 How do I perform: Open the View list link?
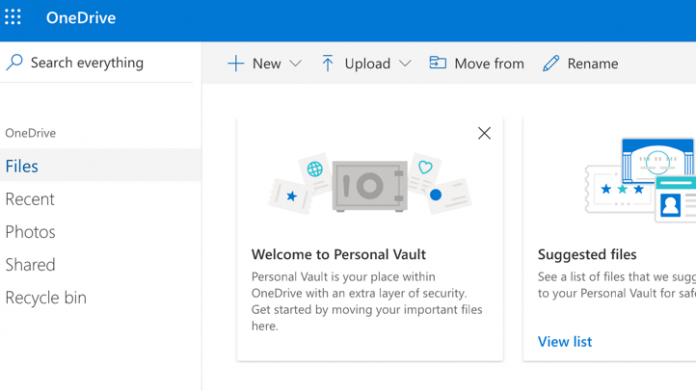(565, 341)
